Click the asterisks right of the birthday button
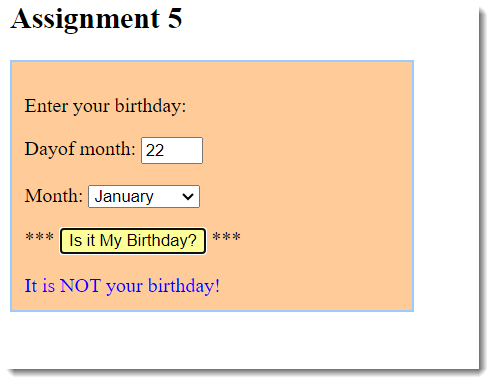 click(x=226, y=238)
